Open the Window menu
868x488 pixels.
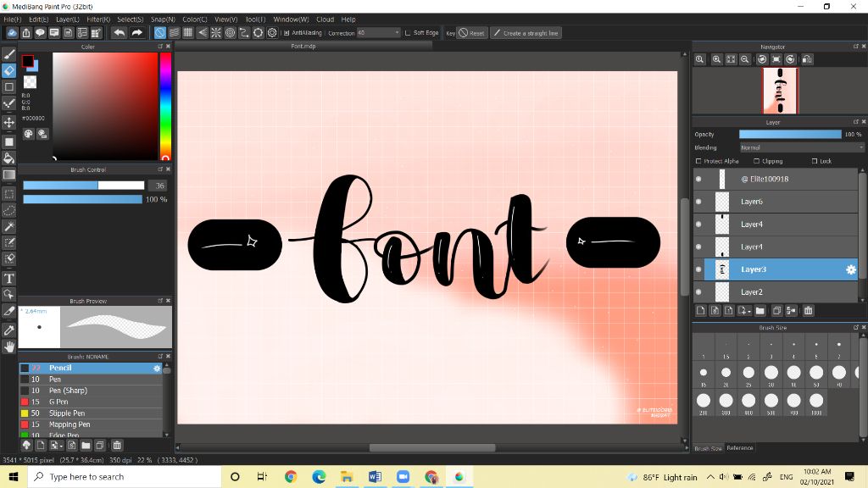tap(292, 19)
